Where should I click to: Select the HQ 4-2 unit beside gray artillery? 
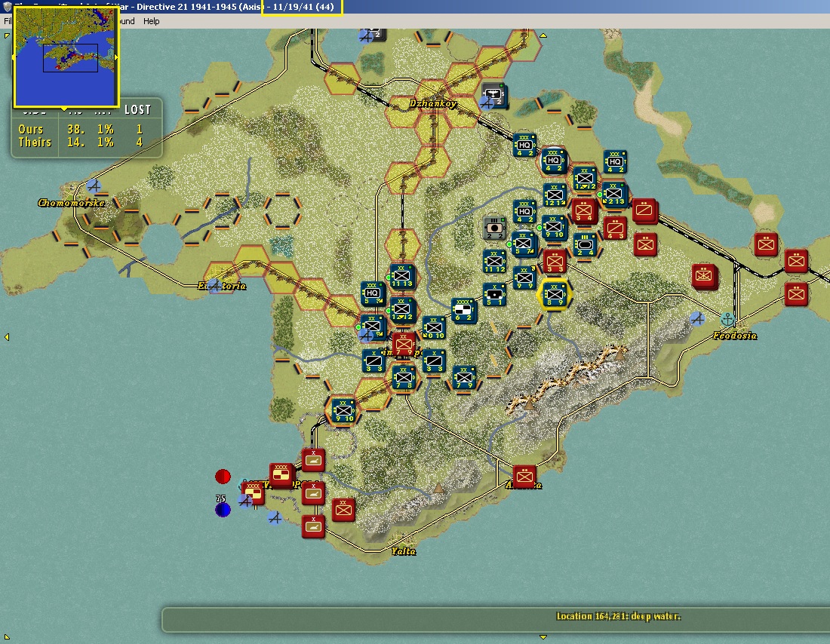(524, 211)
